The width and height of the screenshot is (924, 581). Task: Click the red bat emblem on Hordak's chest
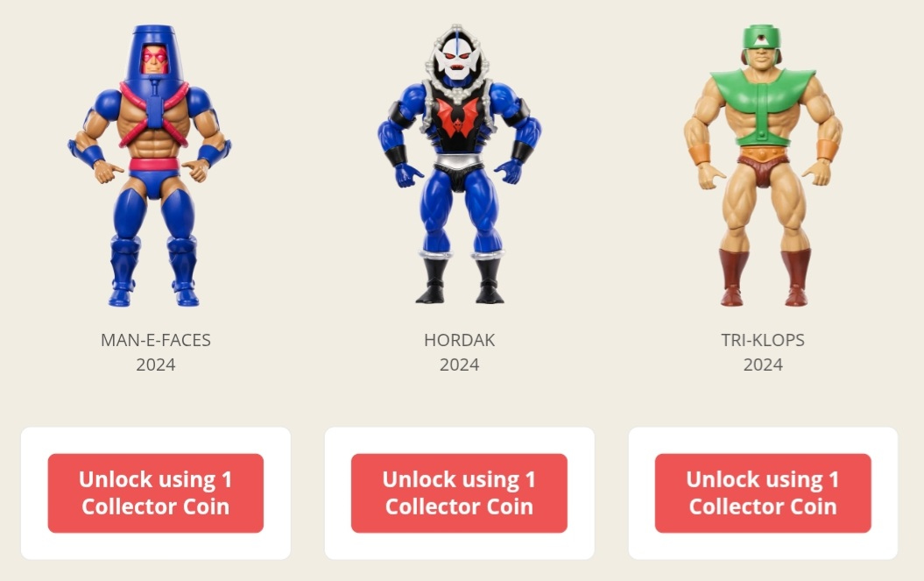pos(457,117)
